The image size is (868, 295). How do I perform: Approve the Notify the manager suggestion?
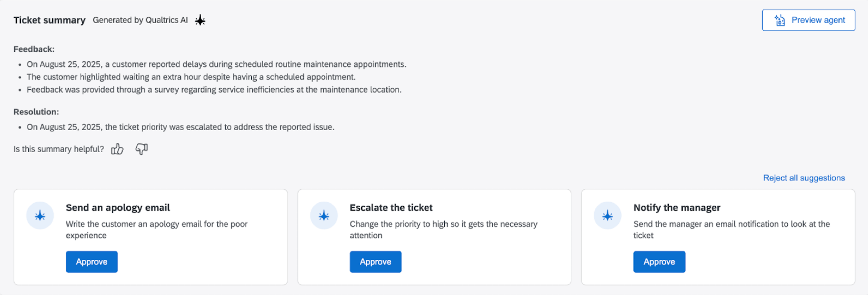click(x=659, y=261)
